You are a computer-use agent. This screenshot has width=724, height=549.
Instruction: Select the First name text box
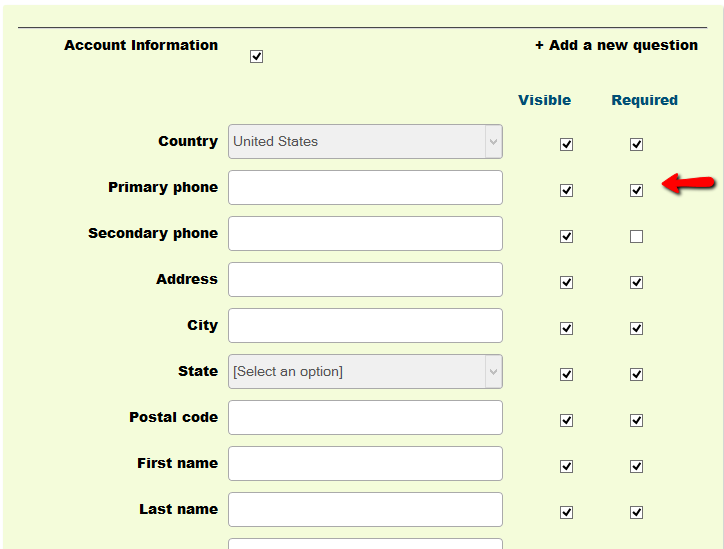(x=365, y=464)
